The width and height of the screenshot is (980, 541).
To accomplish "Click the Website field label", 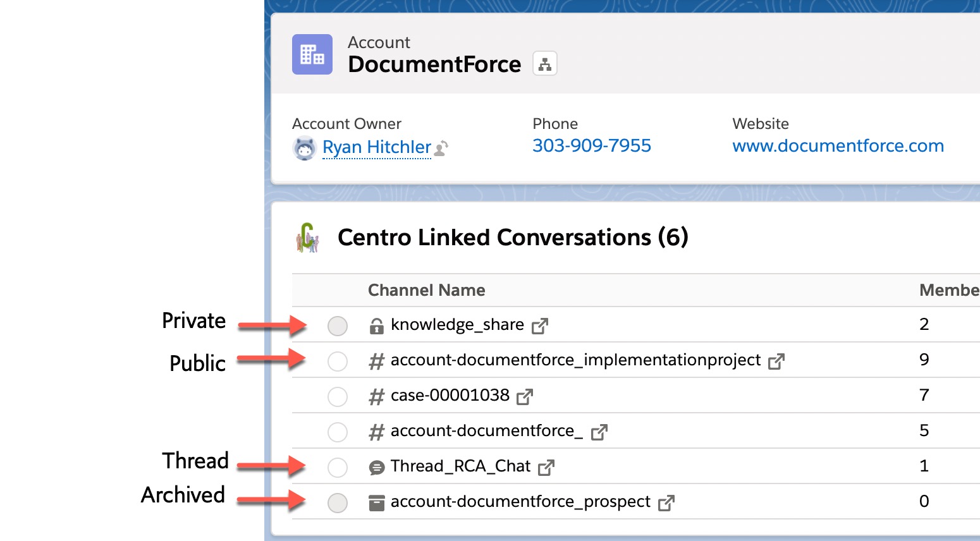I will point(761,124).
